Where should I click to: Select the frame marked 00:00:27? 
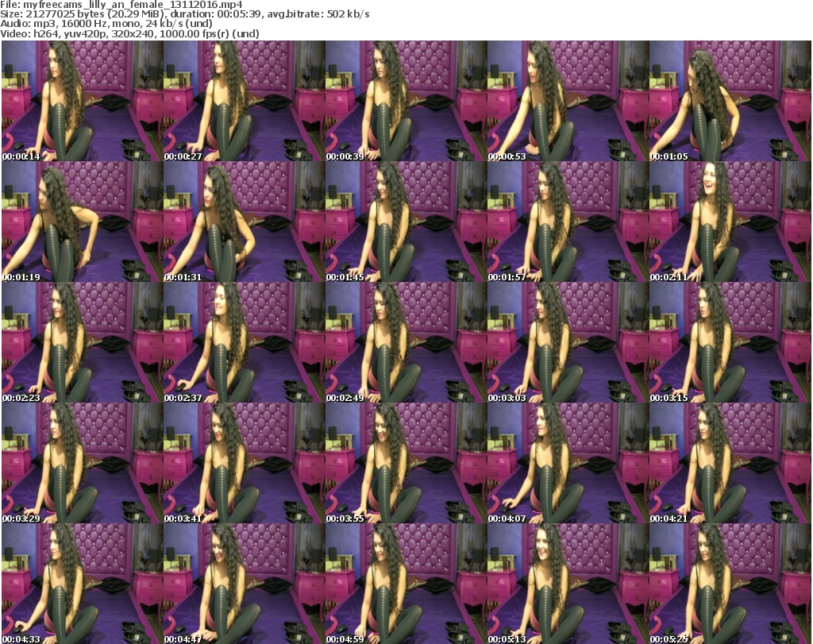[244, 102]
